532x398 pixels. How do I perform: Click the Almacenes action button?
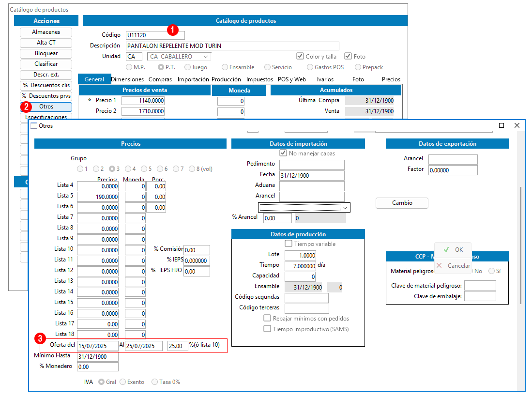(x=46, y=32)
